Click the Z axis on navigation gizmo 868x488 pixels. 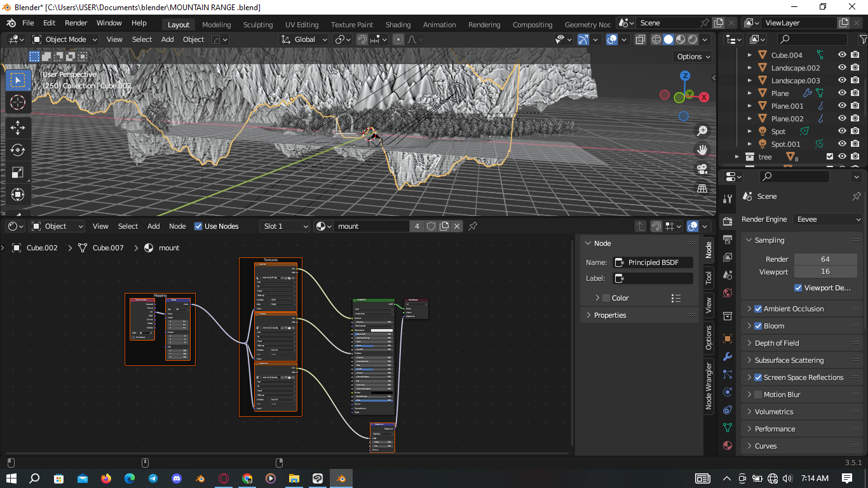[x=685, y=76]
